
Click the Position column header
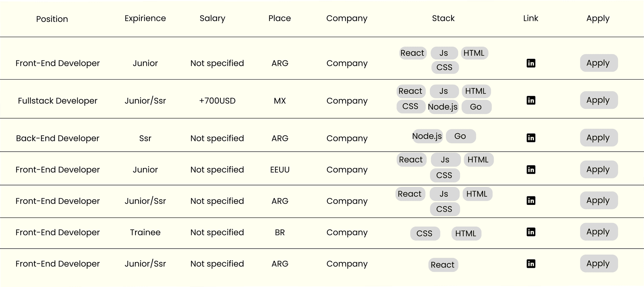pos(52,19)
